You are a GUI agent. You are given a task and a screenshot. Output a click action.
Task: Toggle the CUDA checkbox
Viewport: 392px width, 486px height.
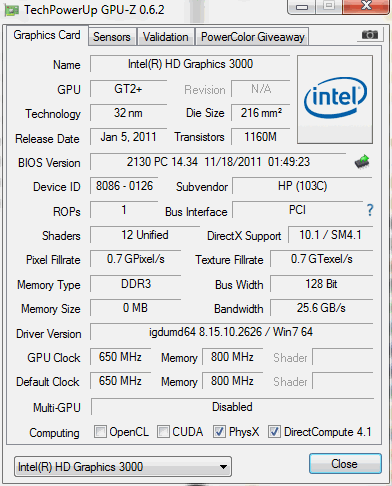pyautogui.click(x=163, y=432)
